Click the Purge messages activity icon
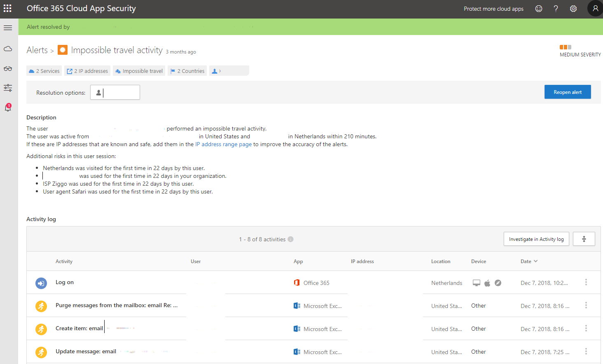 click(41, 306)
